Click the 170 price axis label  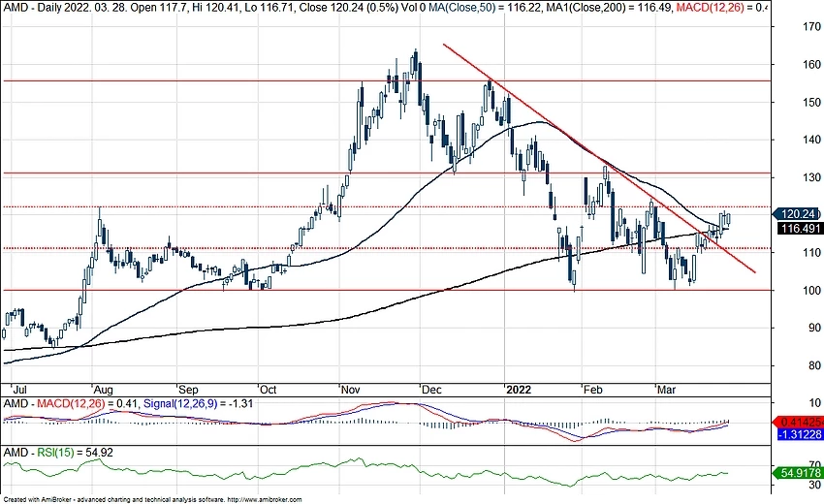(x=812, y=26)
